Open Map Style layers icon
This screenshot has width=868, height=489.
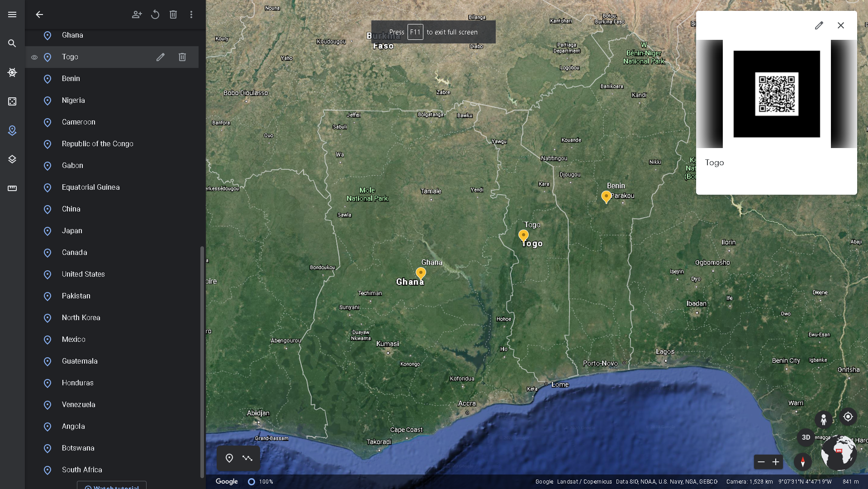(12, 159)
